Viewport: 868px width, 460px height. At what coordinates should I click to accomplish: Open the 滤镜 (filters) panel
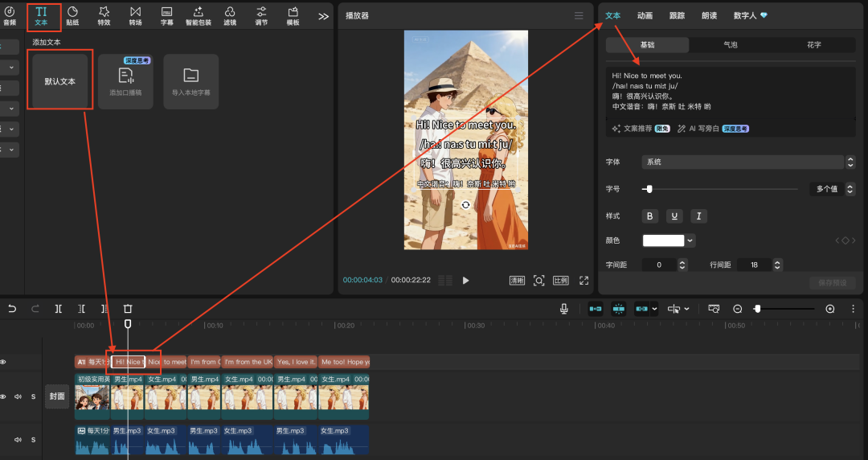click(x=230, y=15)
